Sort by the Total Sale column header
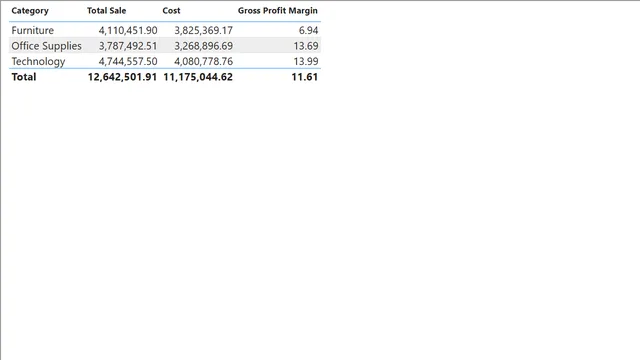The height and width of the screenshot is (360, 640). click(106, 11)
